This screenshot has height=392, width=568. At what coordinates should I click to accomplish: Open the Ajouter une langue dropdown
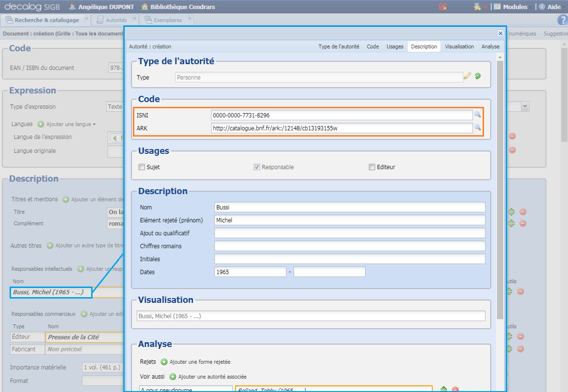tap(67, 124)
